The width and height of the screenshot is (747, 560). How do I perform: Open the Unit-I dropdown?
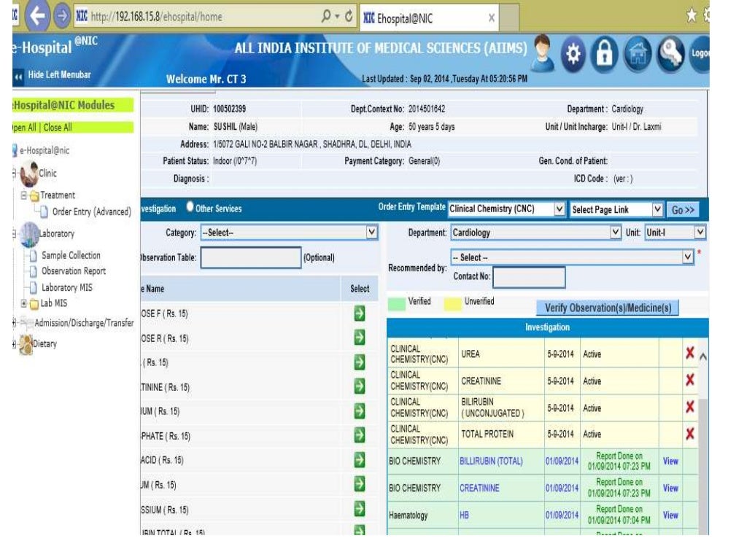coord(675,233)
